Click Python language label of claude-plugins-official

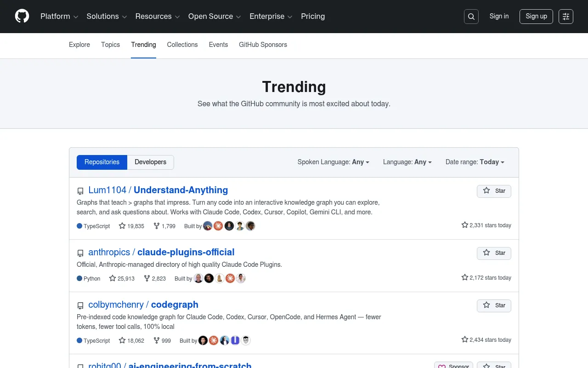click(89, 278)
